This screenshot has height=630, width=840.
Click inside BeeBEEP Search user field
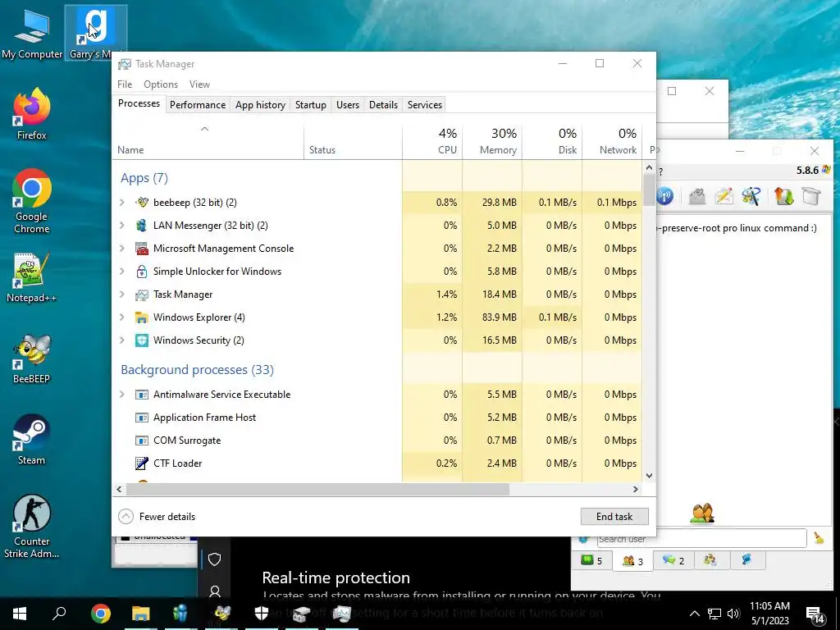pos(701,538)
